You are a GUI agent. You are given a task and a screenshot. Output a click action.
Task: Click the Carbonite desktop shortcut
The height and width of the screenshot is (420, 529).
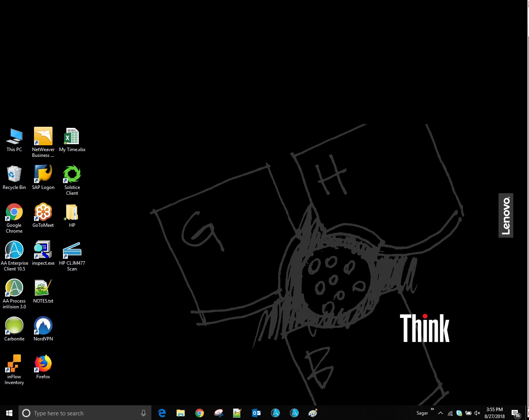14,329
